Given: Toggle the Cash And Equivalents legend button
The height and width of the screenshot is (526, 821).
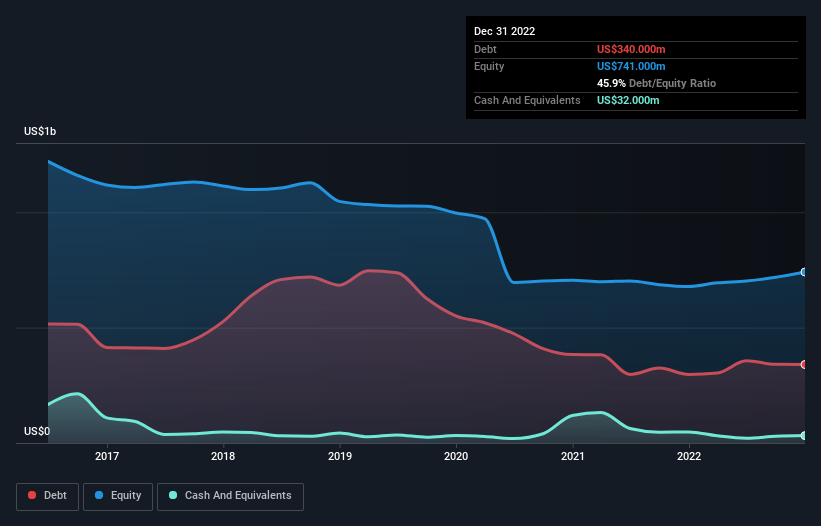Looking at the screenshot, I should click(230, 496).
